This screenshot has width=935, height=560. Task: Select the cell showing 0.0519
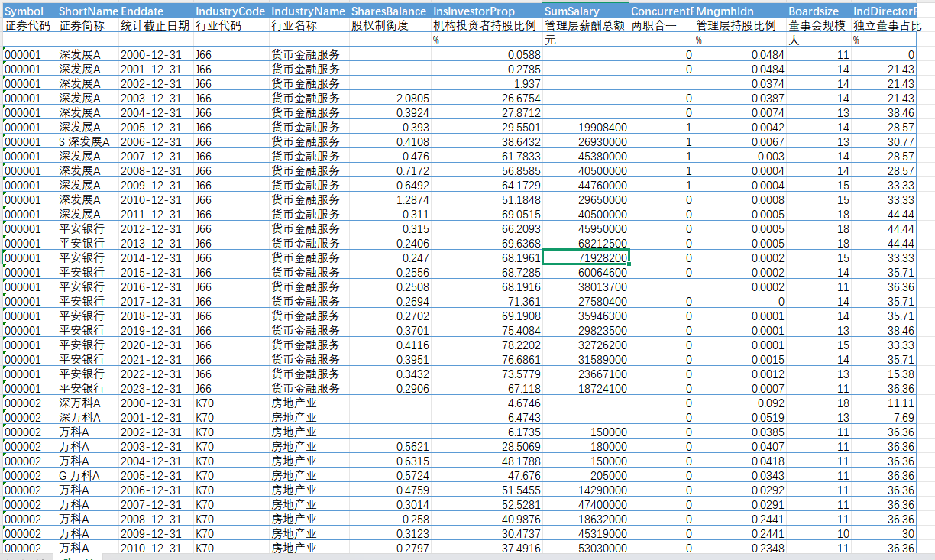(x=740, y=417)
